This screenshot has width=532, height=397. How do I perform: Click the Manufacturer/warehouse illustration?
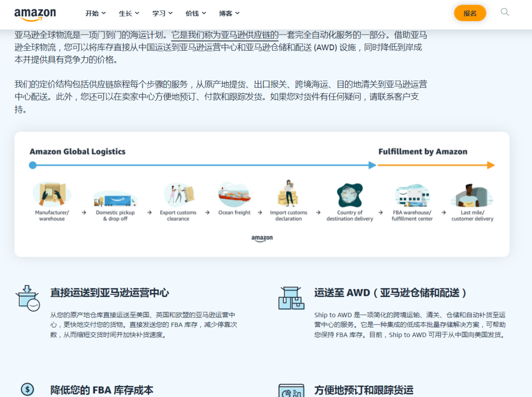tap(52, 194)
